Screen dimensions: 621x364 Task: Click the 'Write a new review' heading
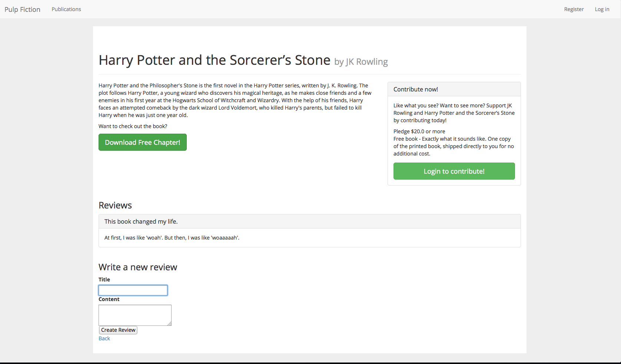(x=138, y=267)
